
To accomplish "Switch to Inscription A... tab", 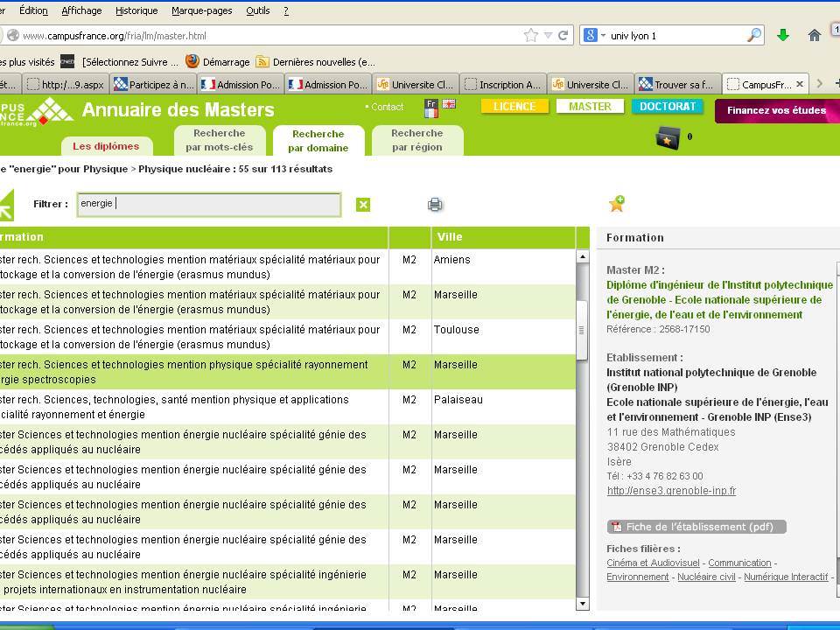I will click(502, 84).
